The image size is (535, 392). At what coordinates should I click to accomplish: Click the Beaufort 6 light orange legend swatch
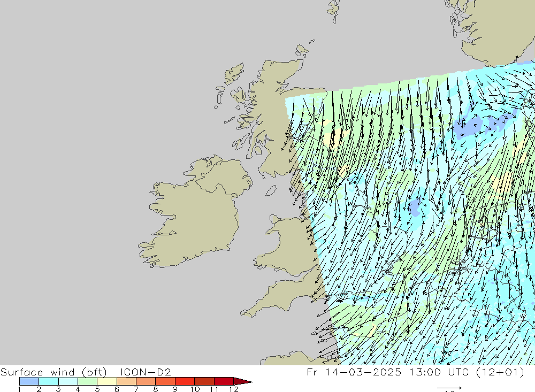pos(126,381)
